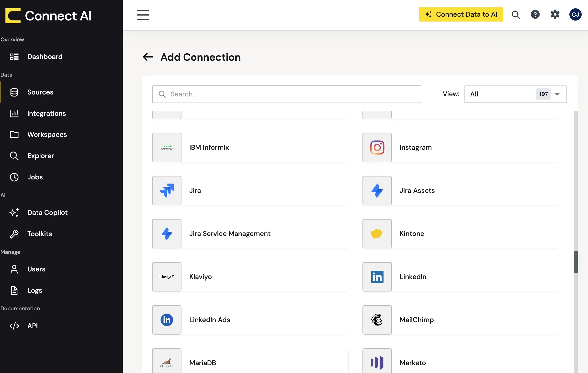
Task: Click the Explorer magnifier icon
Action: [x=14, y=156]
